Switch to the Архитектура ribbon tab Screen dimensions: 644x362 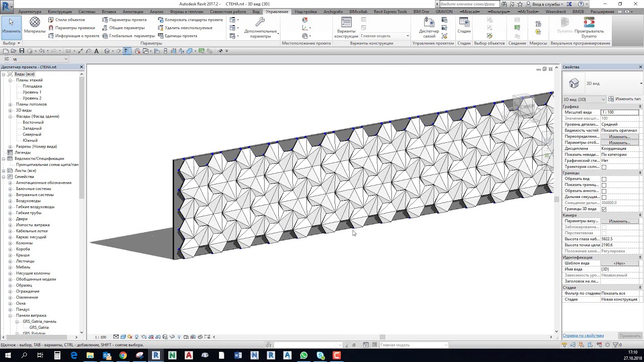click(x=30, y=12)
